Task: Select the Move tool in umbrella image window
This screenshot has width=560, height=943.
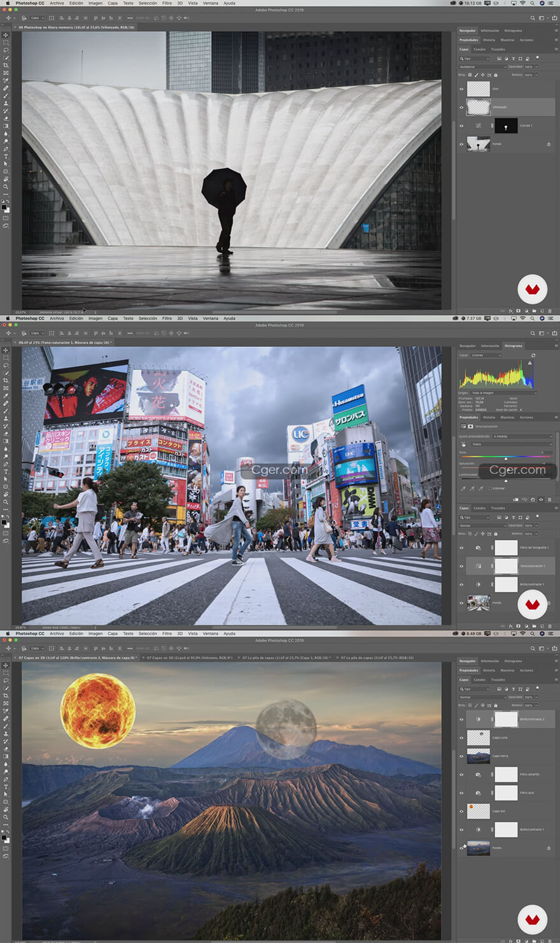Action: point(6,35)
